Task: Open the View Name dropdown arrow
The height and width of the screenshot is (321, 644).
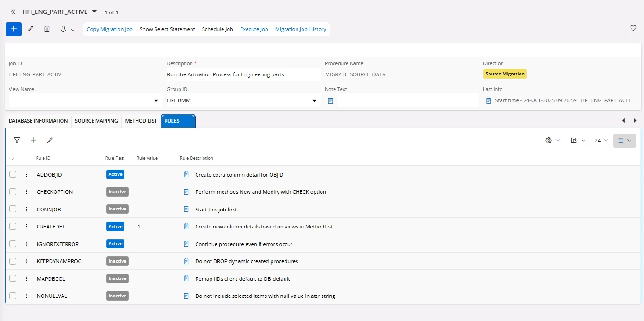Action: point(156,101)
